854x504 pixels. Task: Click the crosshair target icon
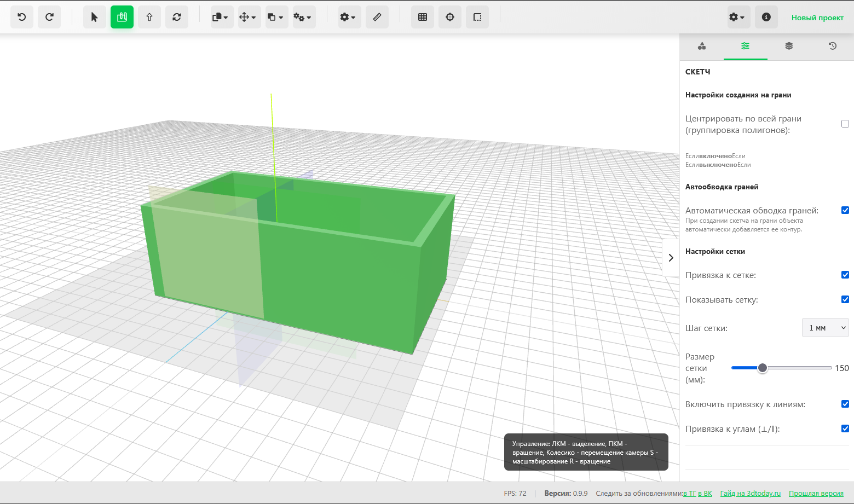pyautogui.click(x=450, y=17)
